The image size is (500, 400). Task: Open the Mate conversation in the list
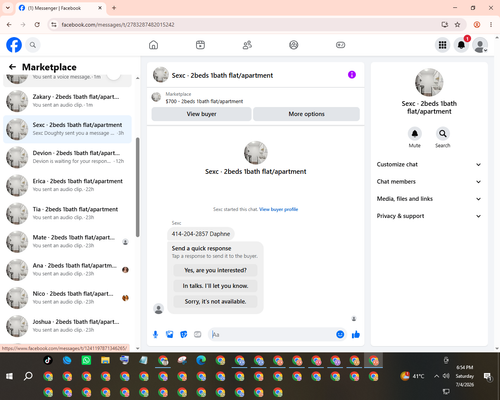click(x=67, y=242)
